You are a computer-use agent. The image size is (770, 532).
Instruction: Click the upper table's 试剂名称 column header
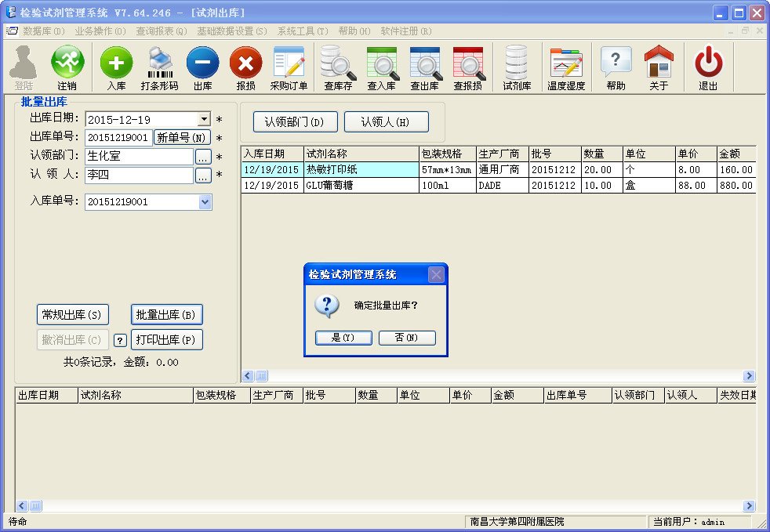coord(361,154)
